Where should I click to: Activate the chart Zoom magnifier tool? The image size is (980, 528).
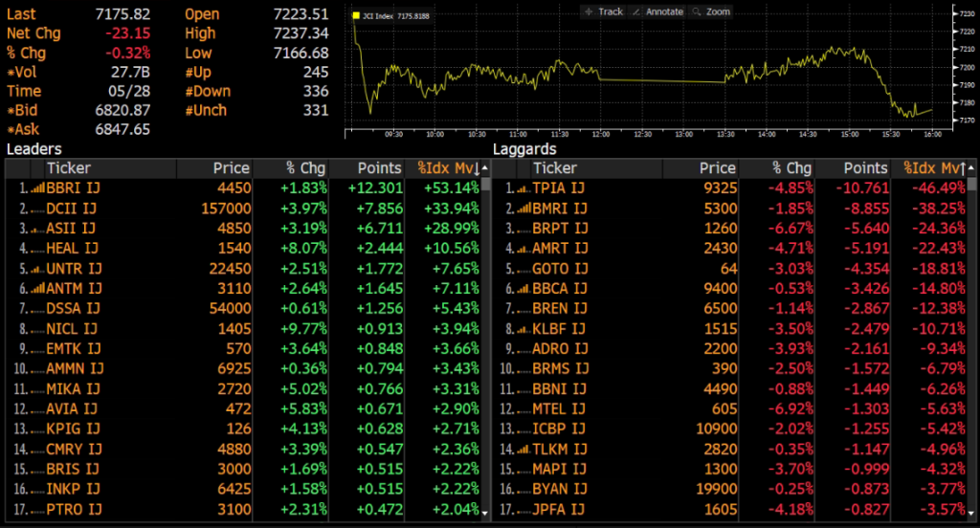711,11
